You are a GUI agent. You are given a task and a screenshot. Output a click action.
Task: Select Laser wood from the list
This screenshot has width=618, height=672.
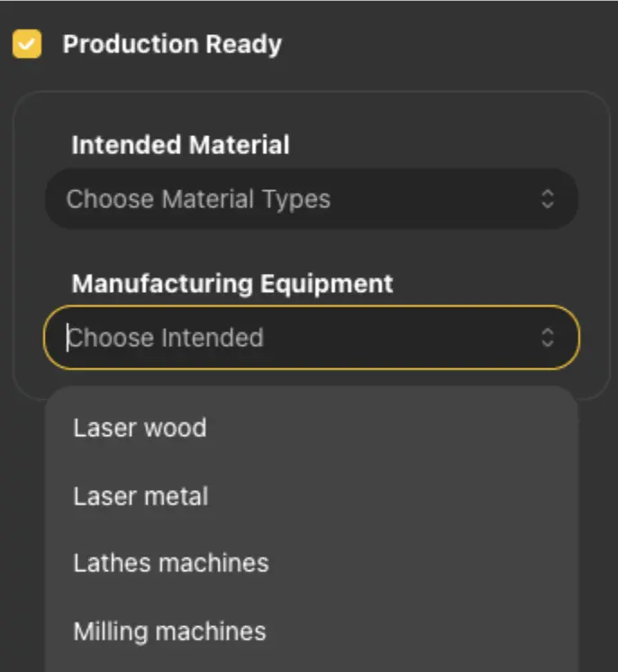pos(140,427)
